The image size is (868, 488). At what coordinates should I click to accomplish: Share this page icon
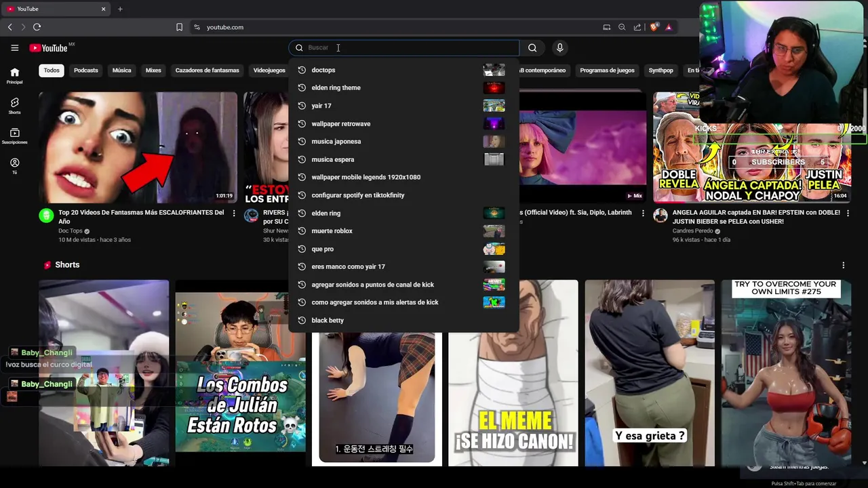(637, 27)
